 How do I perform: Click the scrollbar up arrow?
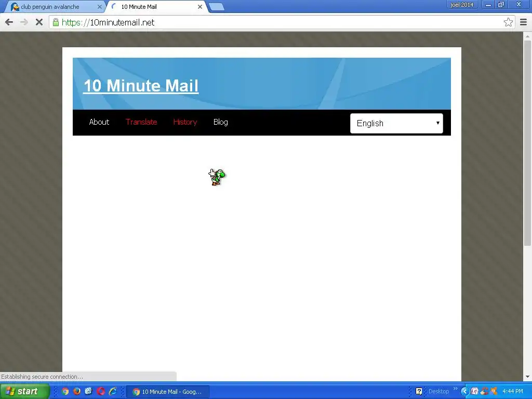point(527,36)
